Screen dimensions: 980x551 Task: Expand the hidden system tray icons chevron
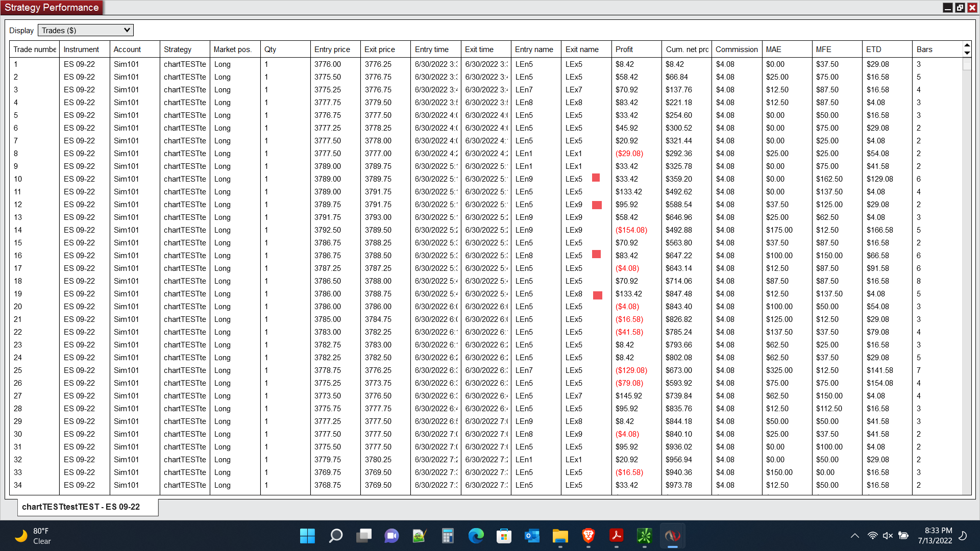click(x=854, y=536)
